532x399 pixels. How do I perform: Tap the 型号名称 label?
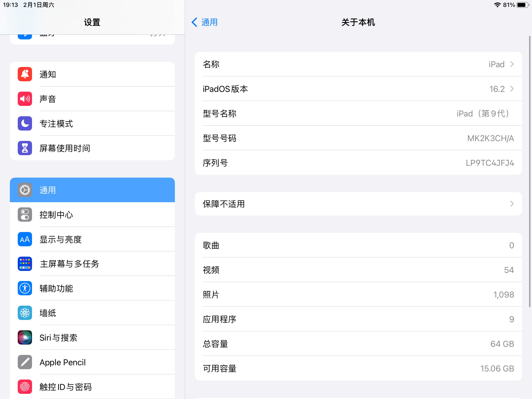point(219,114)
